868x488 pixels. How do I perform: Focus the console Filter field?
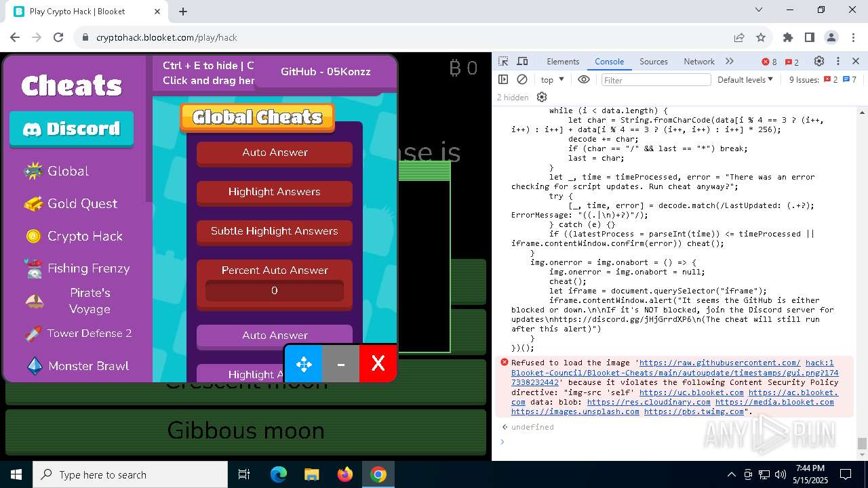click(x=656, y=79)
